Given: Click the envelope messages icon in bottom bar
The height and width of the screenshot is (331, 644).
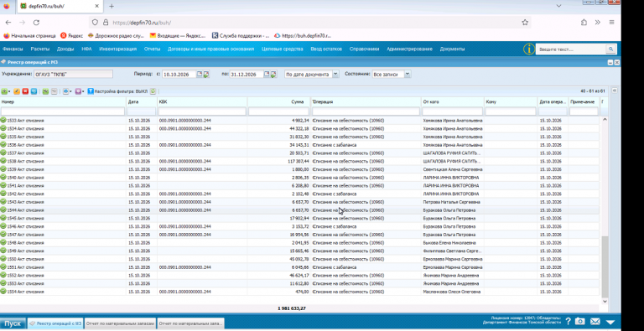Looking at the screenshot, I should (x=595, y=321).
